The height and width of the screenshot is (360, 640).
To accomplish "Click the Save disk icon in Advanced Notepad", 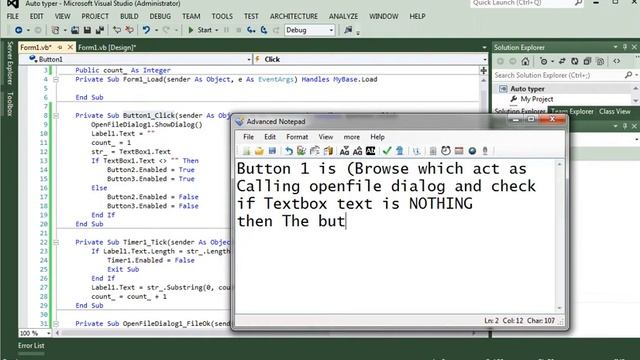I will 272,151.
